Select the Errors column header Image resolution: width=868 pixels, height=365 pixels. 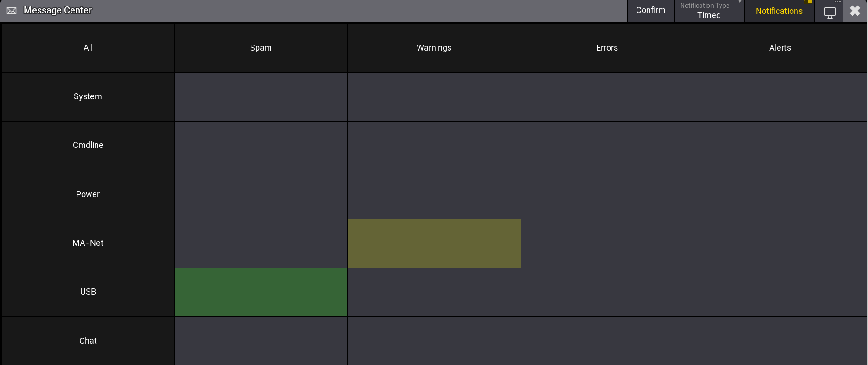point(607,48)
